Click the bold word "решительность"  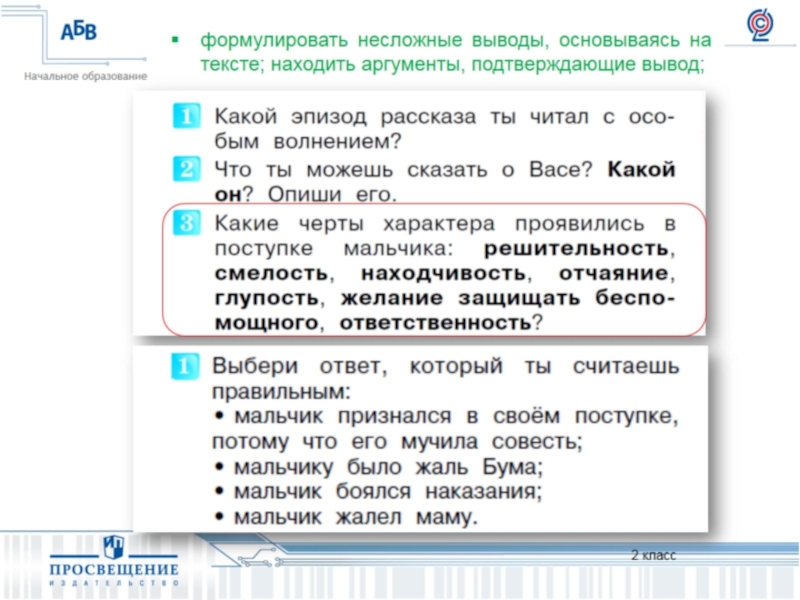click(577, 247)
